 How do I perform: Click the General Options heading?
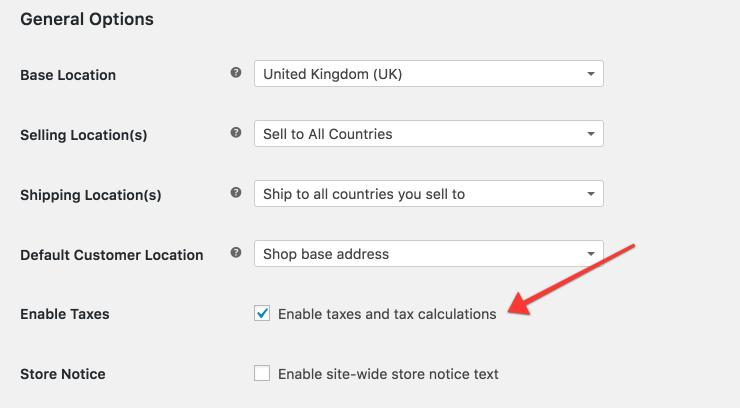click(x=87, y=19)
